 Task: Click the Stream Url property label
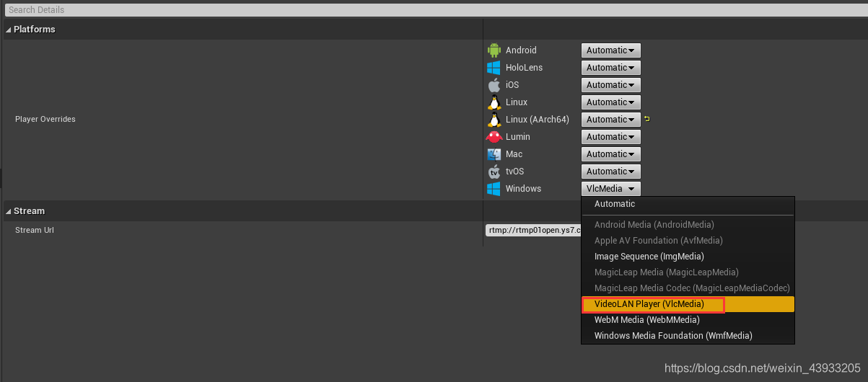[35, 231]
